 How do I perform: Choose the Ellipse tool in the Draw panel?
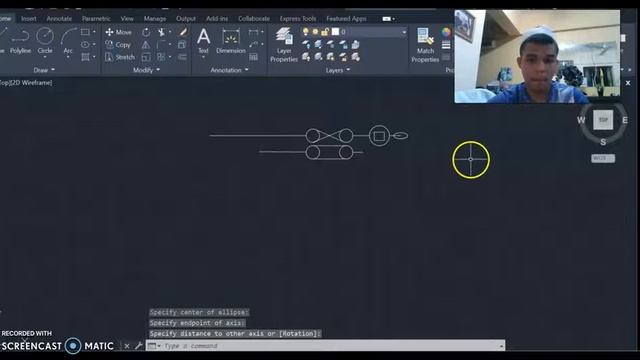click(x=85, y=44)
